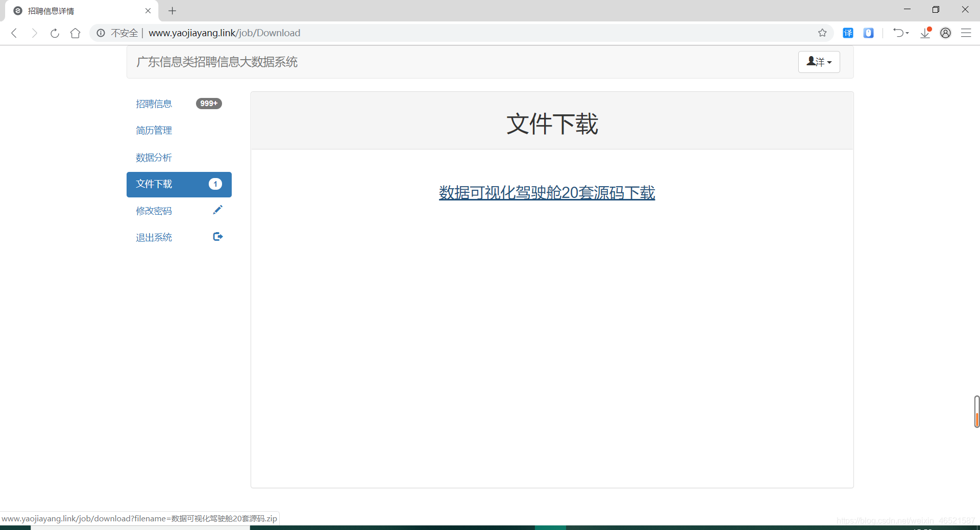The width and height of the screenshot is (980, 530).
Task: Open a new browser tab
Action: coord(172,11)
